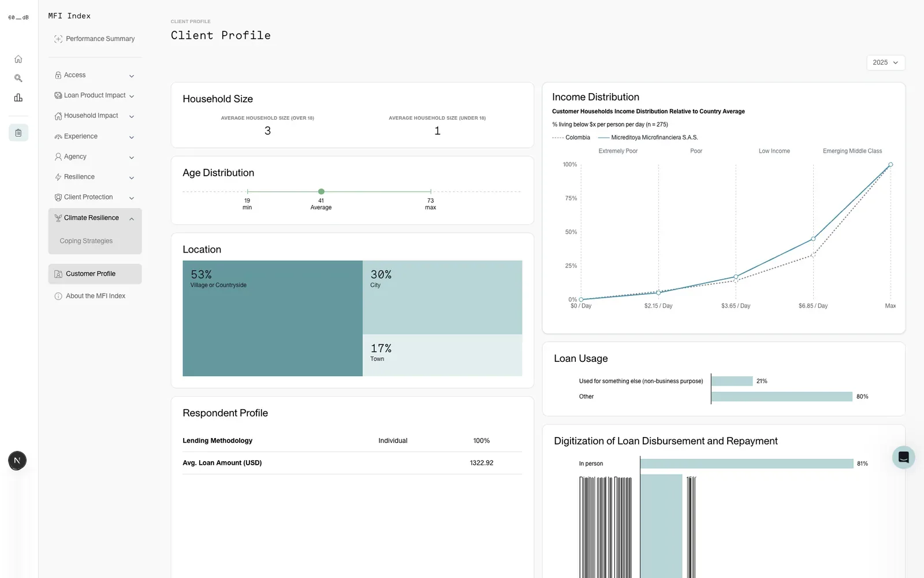Select the clipboard icon in left rail
Screen dimensions: 924x578
pyautogui.click(x=18, y=133)
